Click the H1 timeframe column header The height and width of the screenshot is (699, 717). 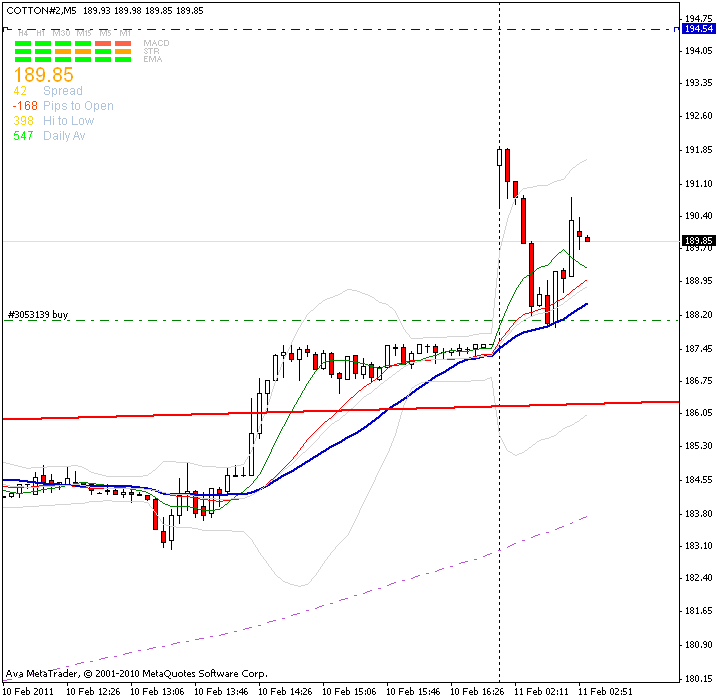[41, 35]
